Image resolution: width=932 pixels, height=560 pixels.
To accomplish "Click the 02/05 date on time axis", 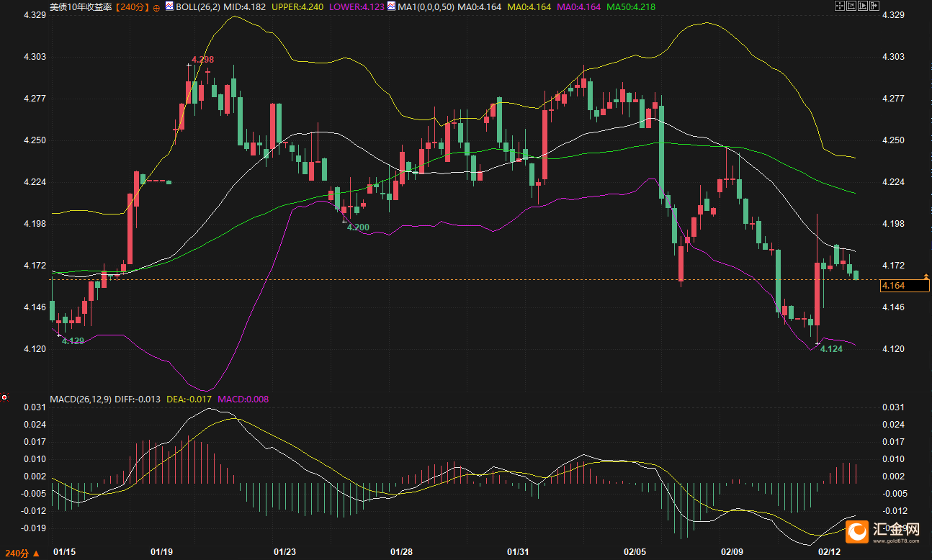I will (x=635, y=552).
